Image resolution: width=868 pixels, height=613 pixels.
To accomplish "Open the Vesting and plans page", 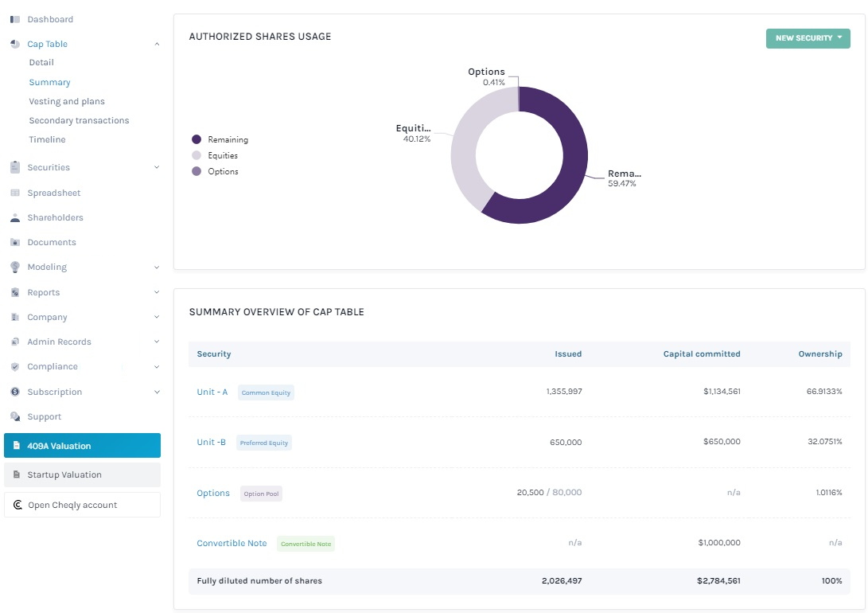I will pos(67,101).
